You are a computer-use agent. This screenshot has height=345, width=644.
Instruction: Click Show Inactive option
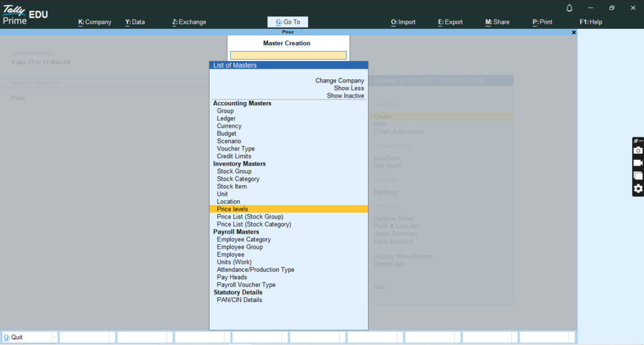(345, 96)
